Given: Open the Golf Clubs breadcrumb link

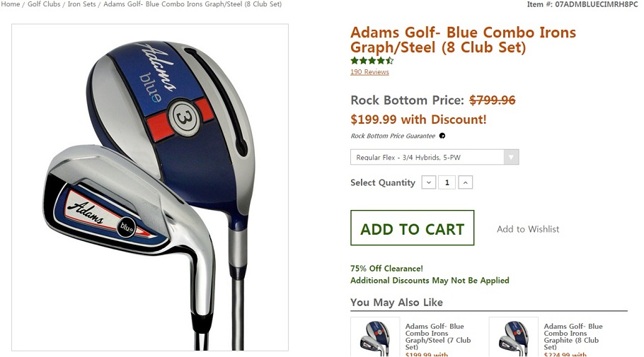Looking at the screenshot, I should click(x=44, y=4).
